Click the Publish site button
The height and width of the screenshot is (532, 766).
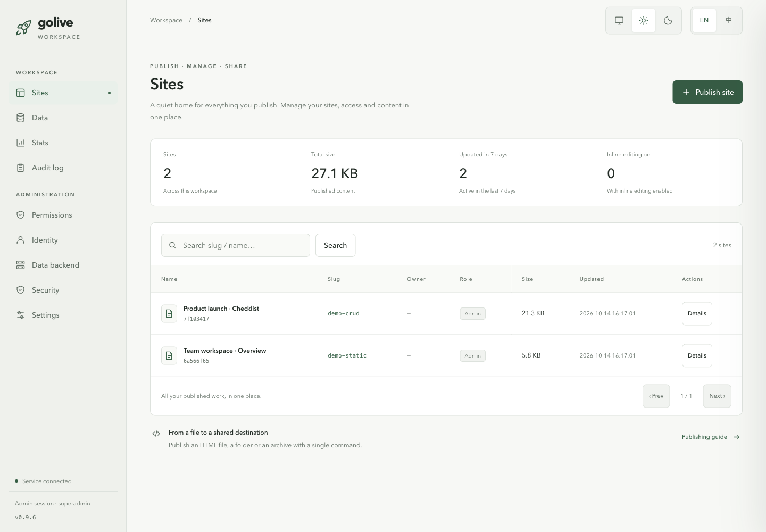point(707,92)
